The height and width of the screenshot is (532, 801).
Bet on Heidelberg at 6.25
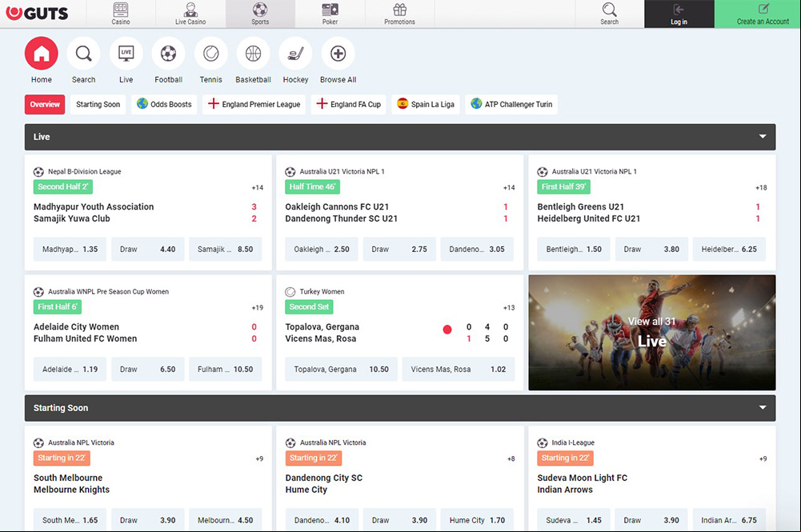coord(729,249)
